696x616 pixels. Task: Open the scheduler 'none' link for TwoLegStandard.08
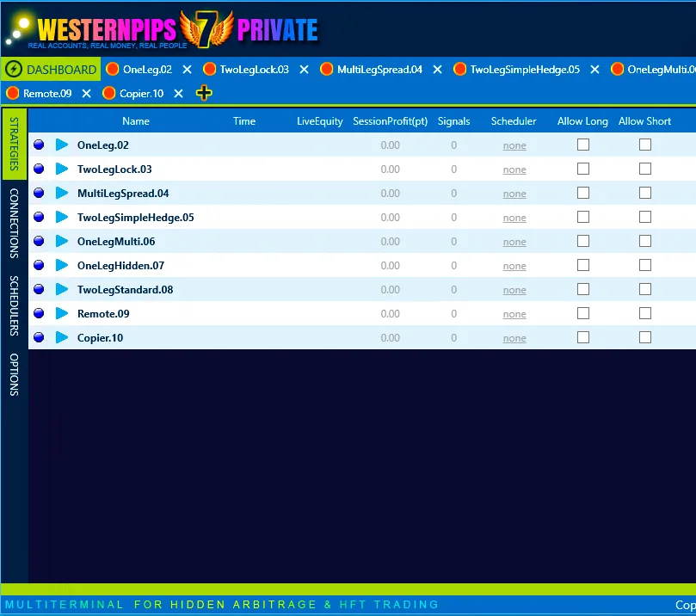point(514,290)
